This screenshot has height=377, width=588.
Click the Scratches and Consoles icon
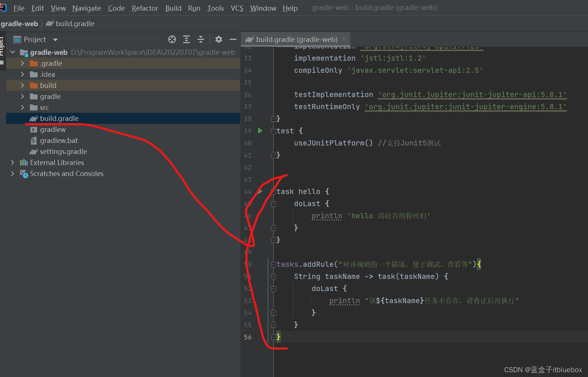[x=24, y=174]
